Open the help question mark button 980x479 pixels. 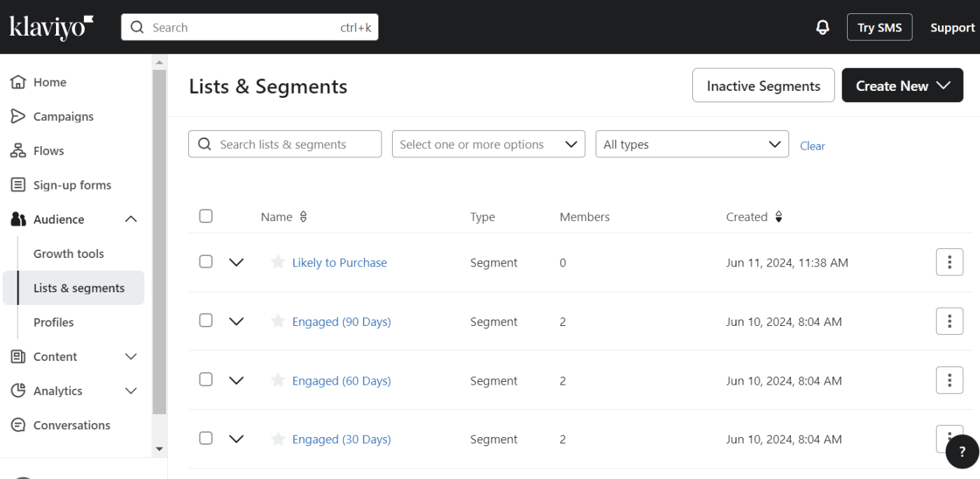[962, 452]
